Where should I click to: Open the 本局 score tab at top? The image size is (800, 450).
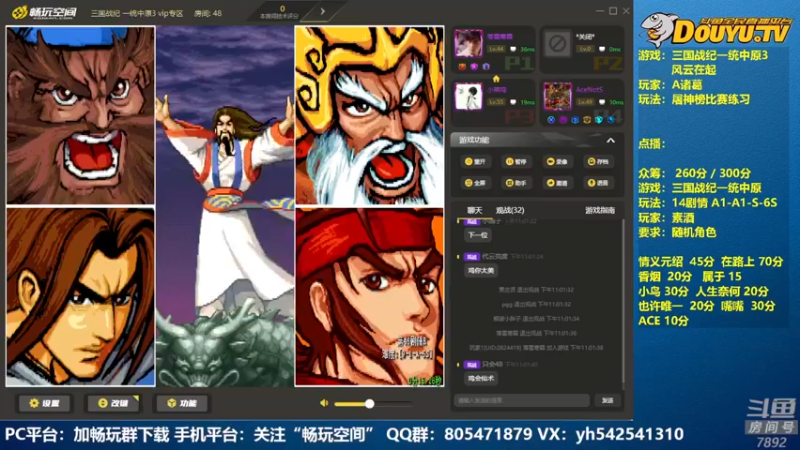[x=279, y=12]
